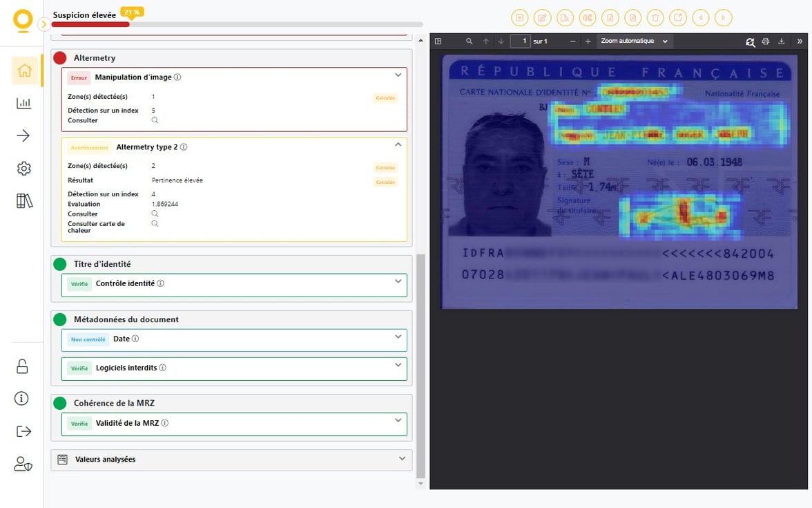Expand the left navigation with the arrow toggle
812x508 pixels.
click(43, 24)
